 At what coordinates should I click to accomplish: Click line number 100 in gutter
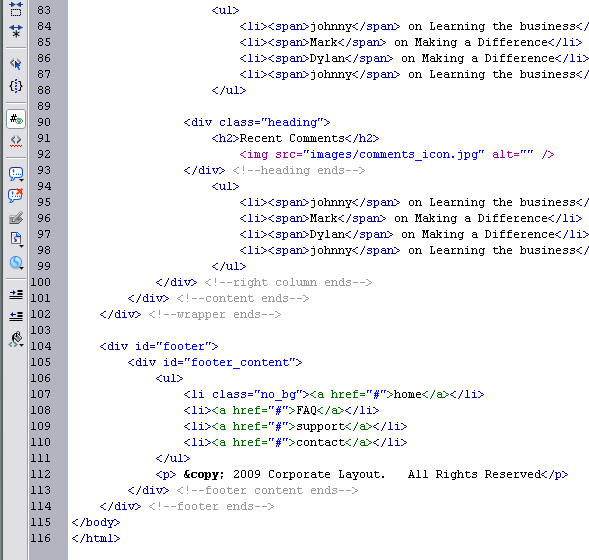click(x=41, y=282)
